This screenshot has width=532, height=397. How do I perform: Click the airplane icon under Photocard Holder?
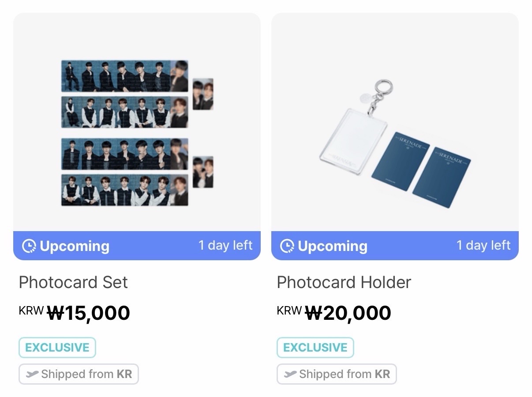click(290, 375)
